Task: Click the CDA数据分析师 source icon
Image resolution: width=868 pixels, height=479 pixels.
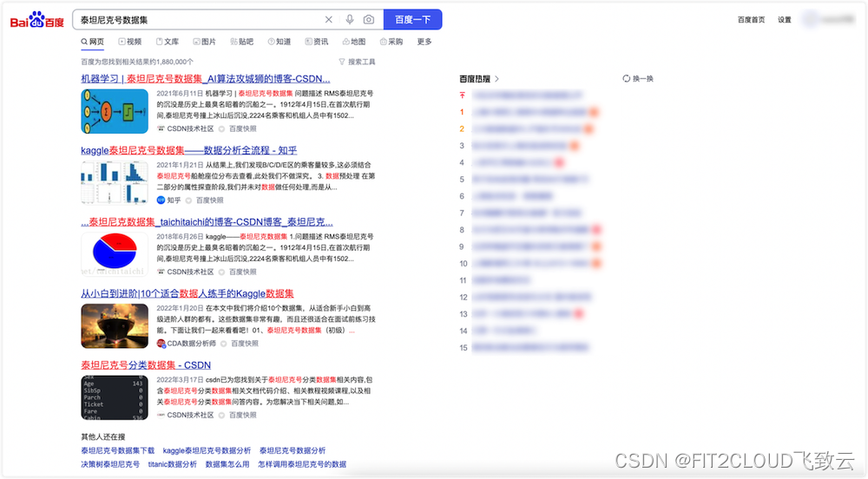Action: [x=161, y=344]
